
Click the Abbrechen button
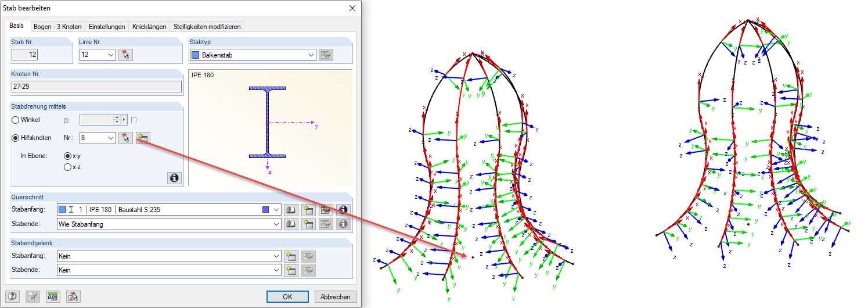tap(336, 296)
